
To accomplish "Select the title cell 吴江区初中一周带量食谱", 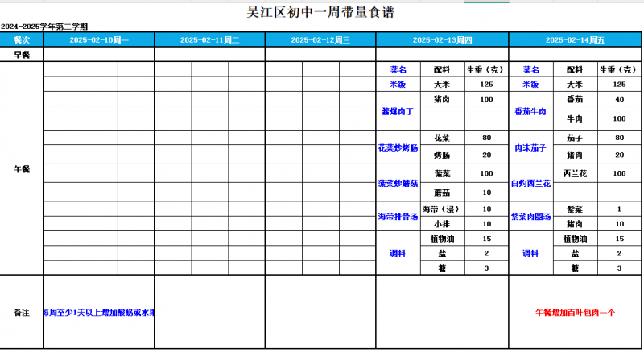I will 320,13.
